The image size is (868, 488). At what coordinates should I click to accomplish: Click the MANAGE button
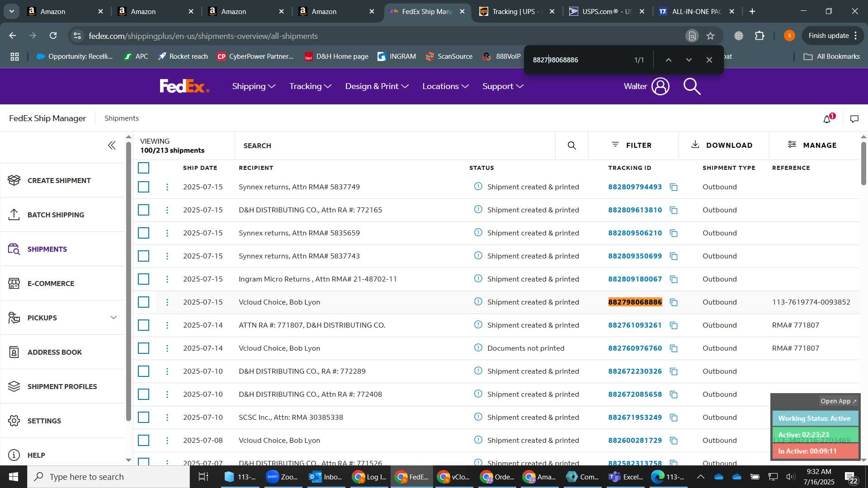813,145
